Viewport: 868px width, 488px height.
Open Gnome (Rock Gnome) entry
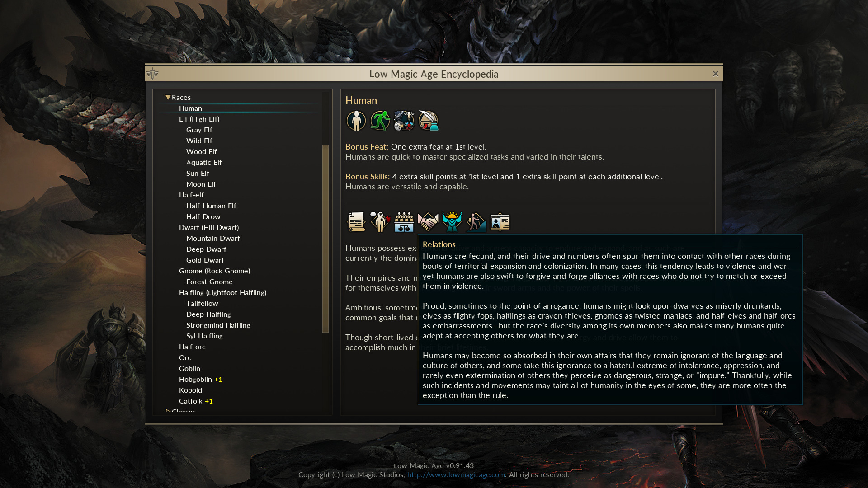point(214,271)
